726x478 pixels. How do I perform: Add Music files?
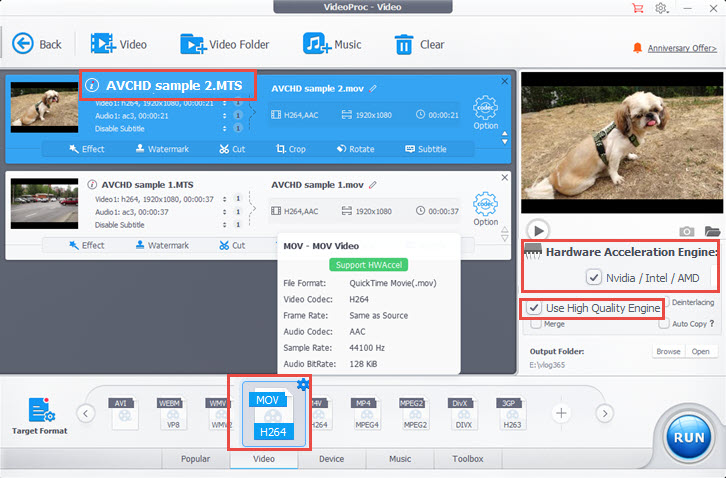tap(332, 44)
